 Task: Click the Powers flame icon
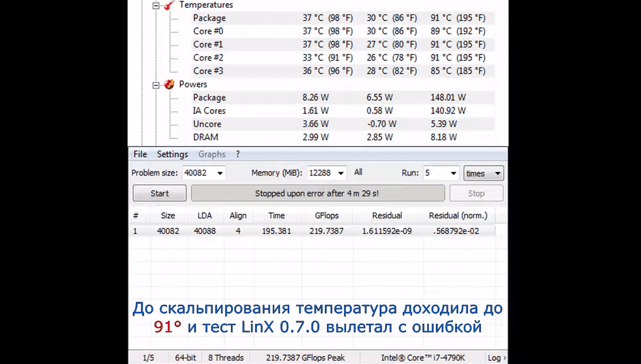click(x=169, y=85)
